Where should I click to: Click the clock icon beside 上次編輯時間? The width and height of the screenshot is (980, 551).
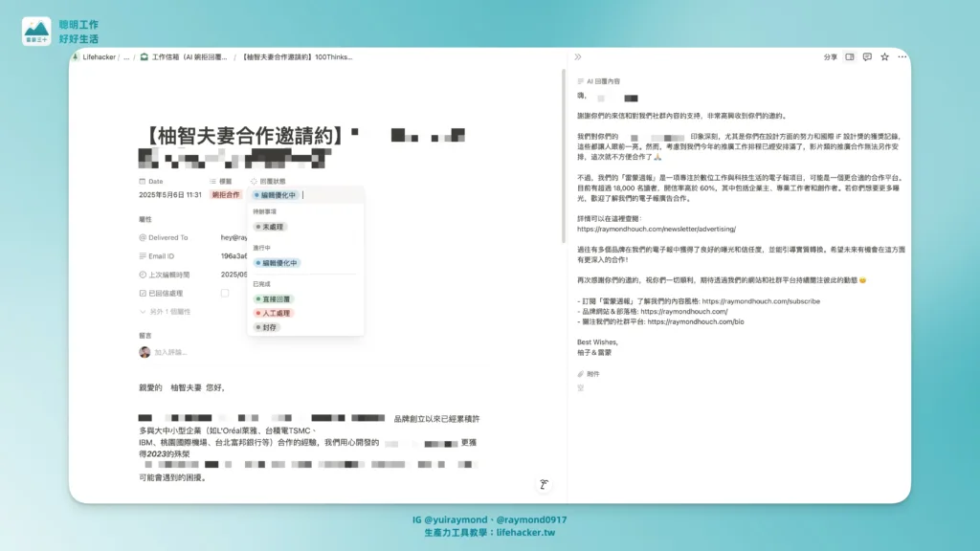(x=142, y=275)
